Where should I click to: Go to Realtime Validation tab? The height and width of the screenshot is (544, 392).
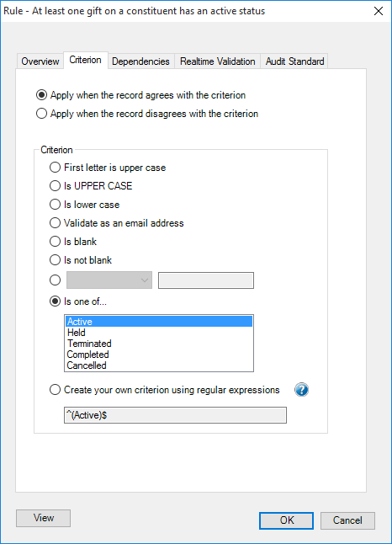tap(217, 61)
